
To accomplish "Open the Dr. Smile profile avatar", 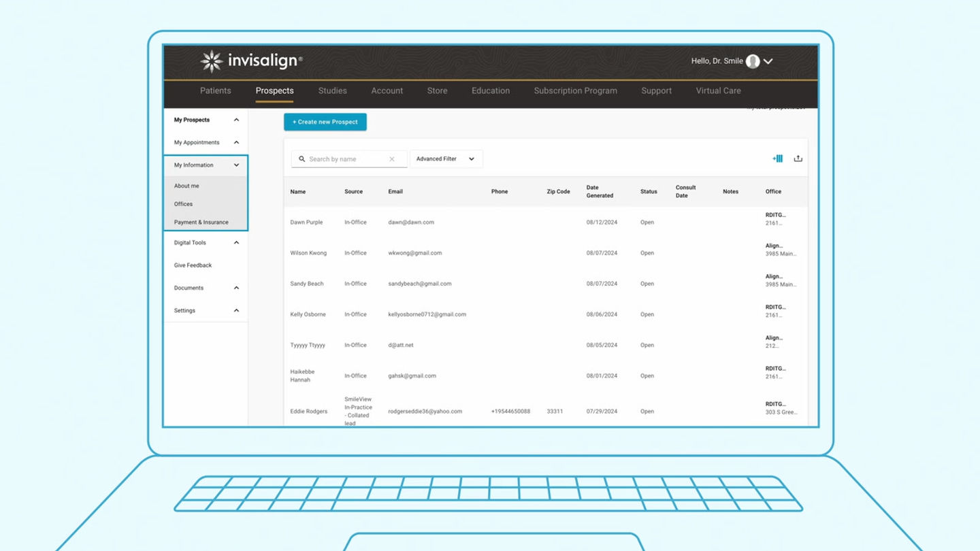I will (753, 61).
